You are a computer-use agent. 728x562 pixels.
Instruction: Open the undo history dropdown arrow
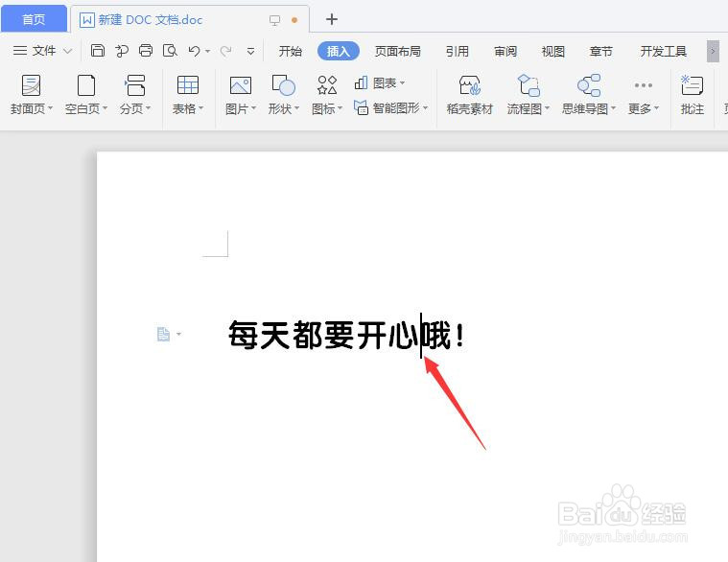tap(207, 51)
